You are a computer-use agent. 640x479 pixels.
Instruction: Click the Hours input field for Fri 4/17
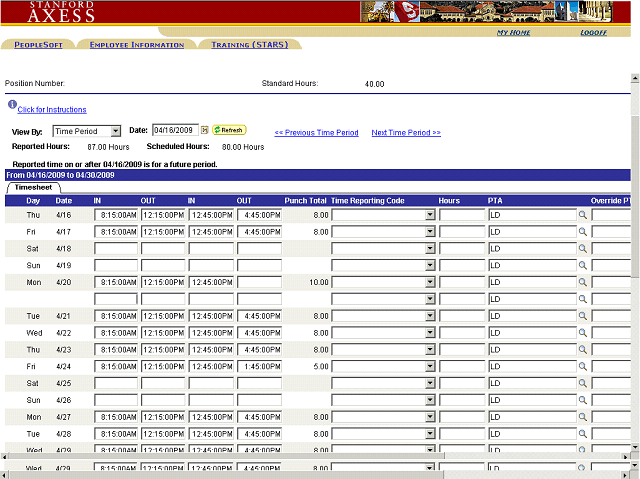point(461,232)
